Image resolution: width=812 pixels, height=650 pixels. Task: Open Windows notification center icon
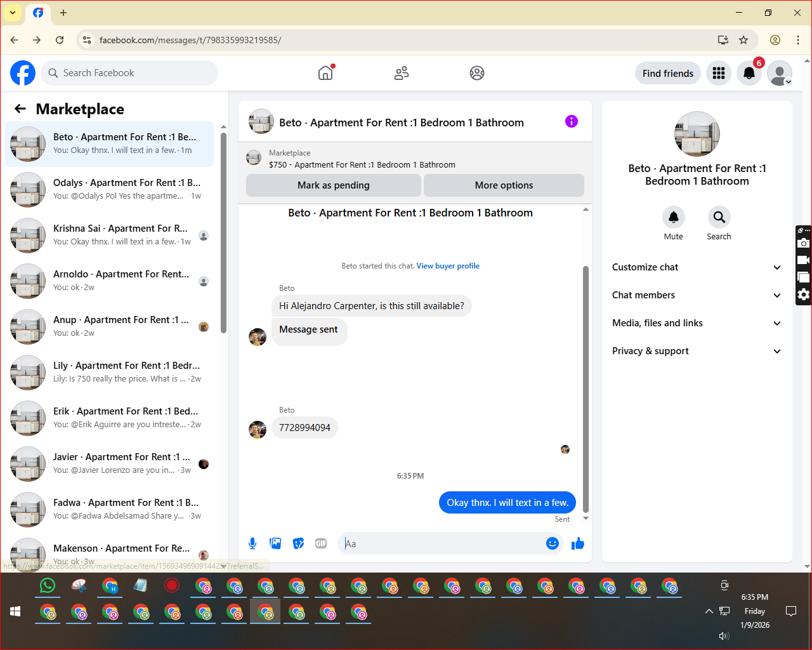point(791,611)
